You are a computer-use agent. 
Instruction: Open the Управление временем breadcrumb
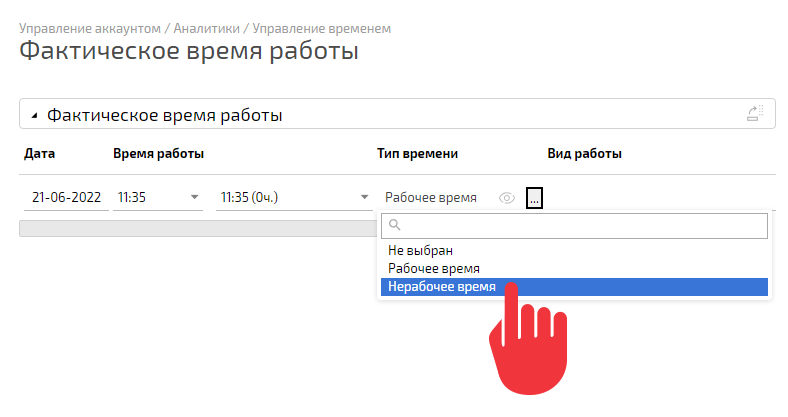[322, 29]
